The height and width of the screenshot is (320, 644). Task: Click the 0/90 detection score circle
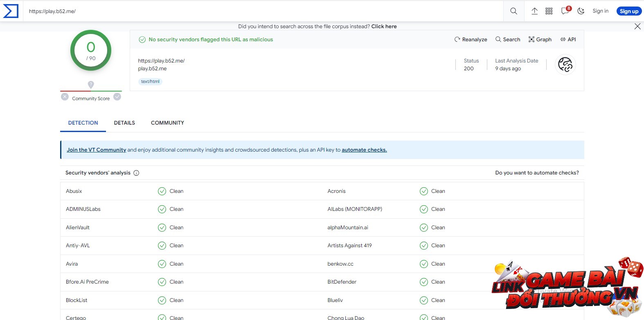click(91, 50)
